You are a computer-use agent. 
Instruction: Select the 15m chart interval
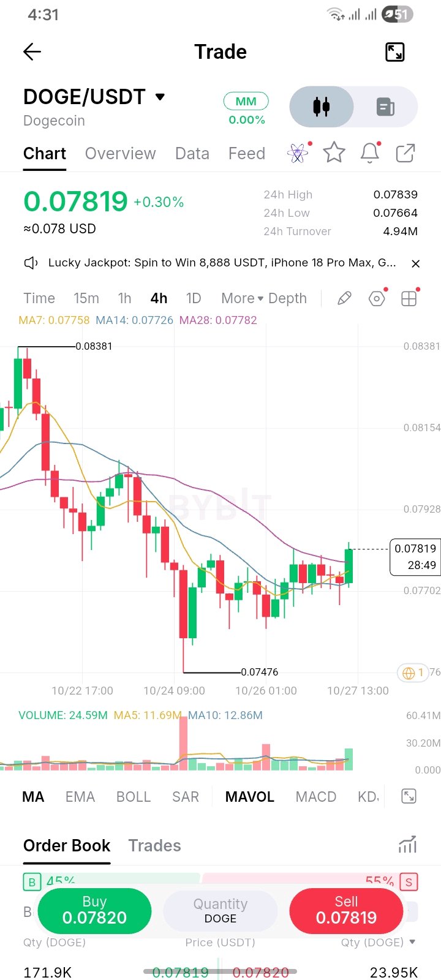click(86, 298)
